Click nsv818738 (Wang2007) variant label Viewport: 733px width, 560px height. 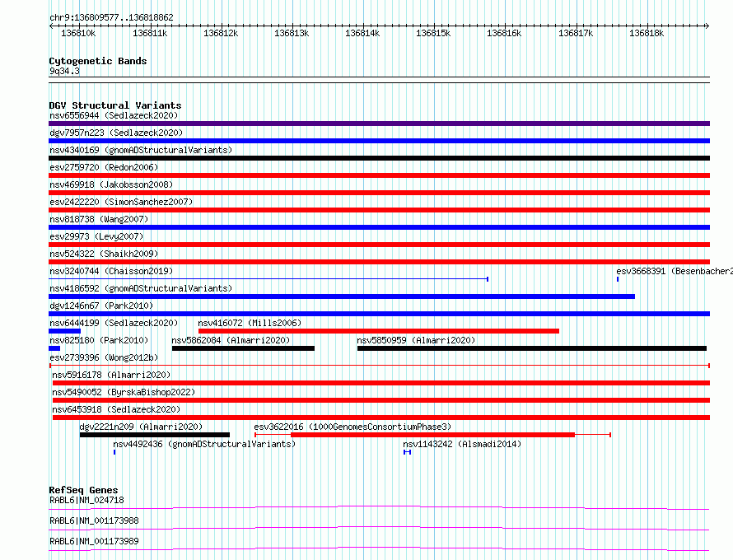pyautogui.click(x=99, y=219)
